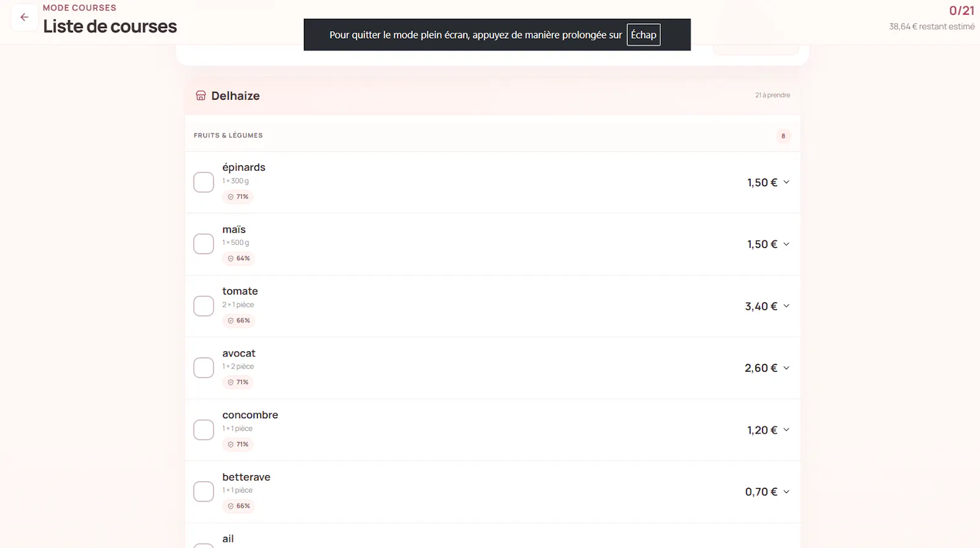The height and width of the screenshot is (548, 980).
Task: Click the confidence icon in concombre 71% badge
Action: [x=231, y=445]
